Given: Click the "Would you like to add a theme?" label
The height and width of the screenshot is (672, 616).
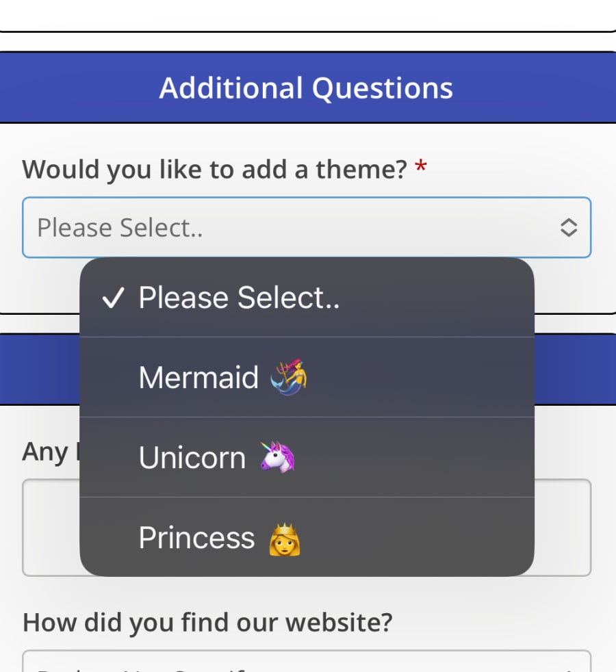Looking at the screenshot, I should point(215,168).
